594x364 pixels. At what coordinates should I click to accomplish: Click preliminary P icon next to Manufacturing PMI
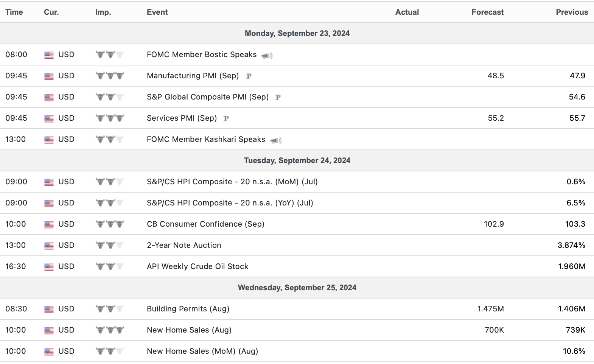[249, 76]
